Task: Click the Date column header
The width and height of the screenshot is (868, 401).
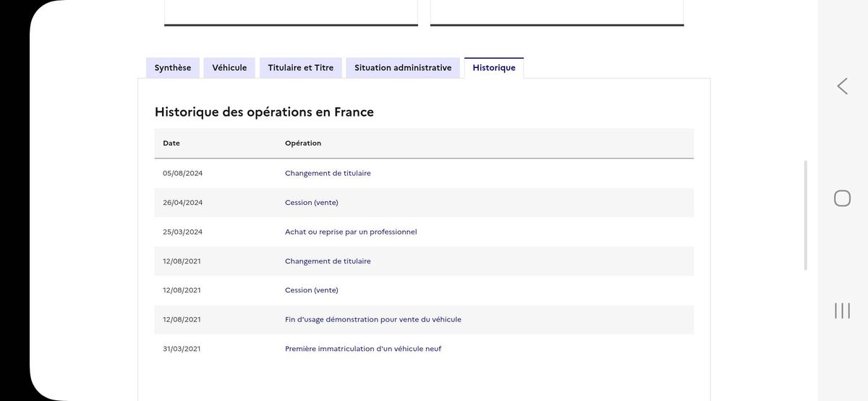Action: click(171, 143)
